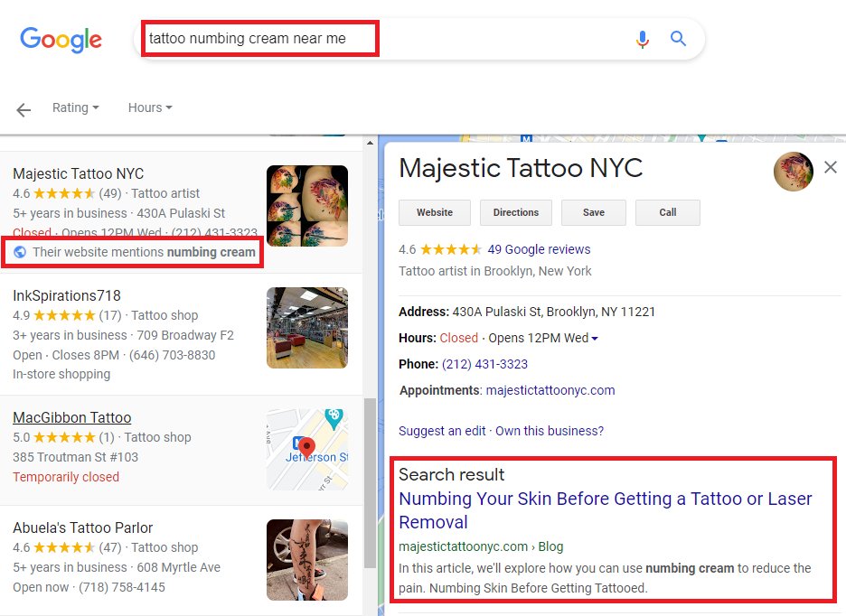
Task: Open the Website button
Action: pyautogui.click(x=435, y=212)
